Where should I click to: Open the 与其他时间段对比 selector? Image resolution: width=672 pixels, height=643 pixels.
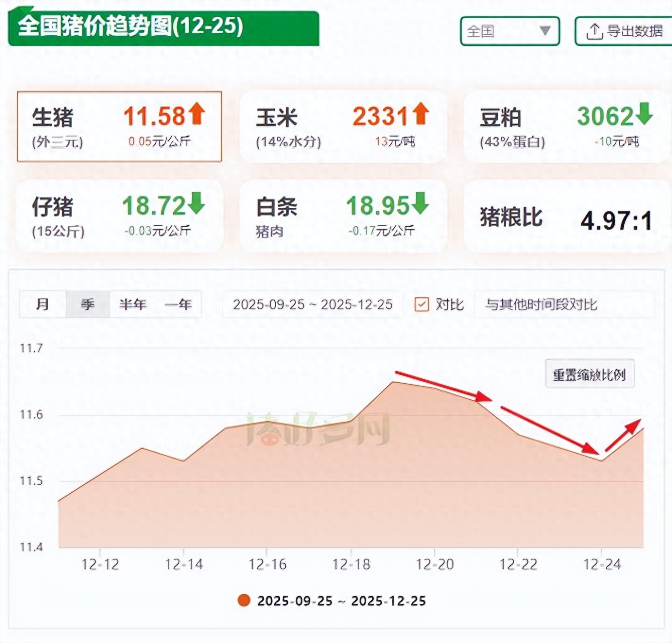564,304
